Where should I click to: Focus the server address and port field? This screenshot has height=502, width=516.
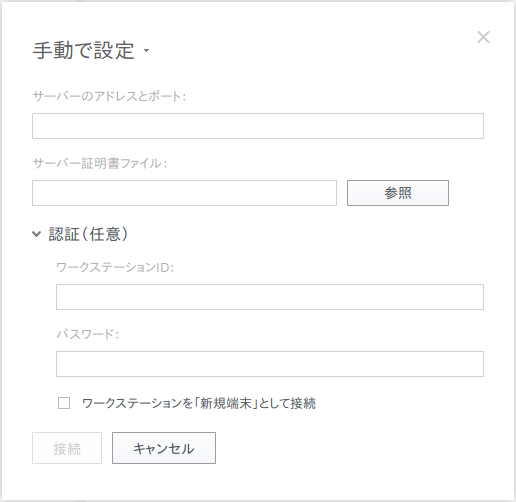pyautogui.click(x=258, y=126)
